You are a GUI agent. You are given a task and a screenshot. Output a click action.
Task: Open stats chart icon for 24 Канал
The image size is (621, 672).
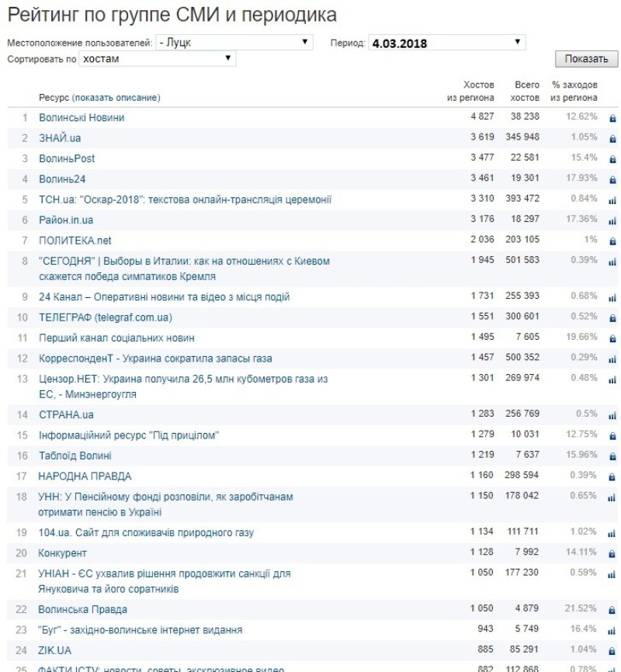click(612, 298)
